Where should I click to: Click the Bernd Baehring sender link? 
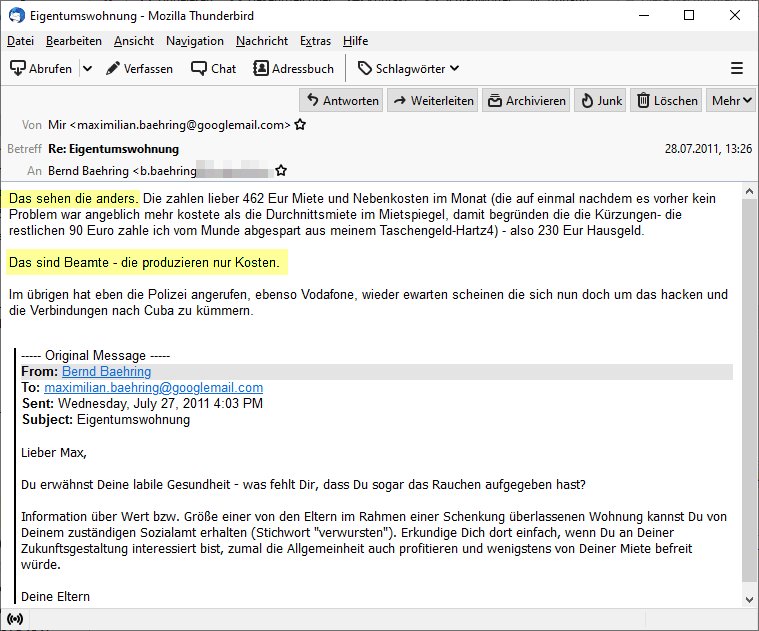pos(106,372)
